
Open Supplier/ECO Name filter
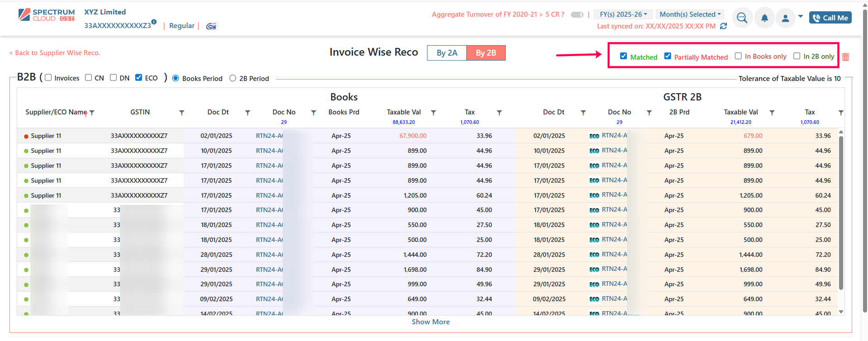click(x=92, y=113)
